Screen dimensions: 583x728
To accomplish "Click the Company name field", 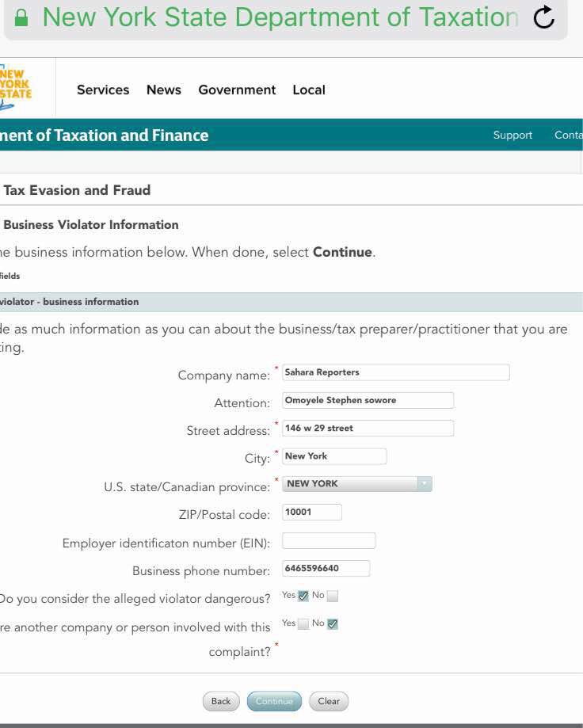I will tap(395, 372).
